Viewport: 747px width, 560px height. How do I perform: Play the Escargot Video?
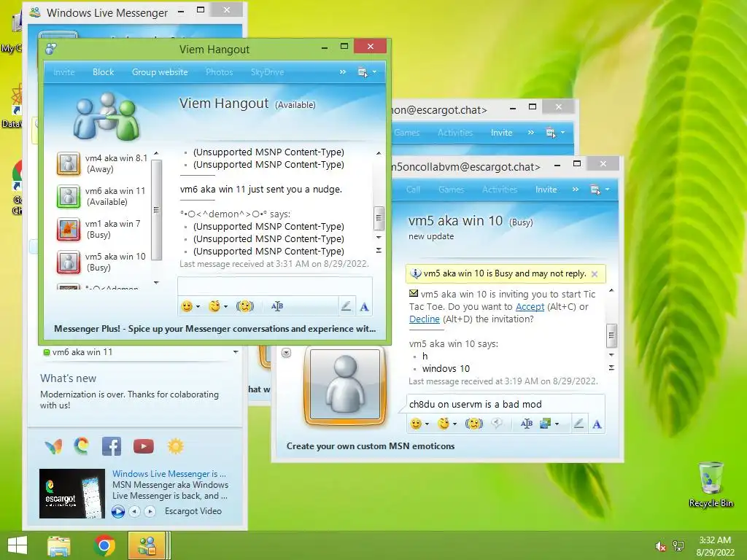click(118, 511)
